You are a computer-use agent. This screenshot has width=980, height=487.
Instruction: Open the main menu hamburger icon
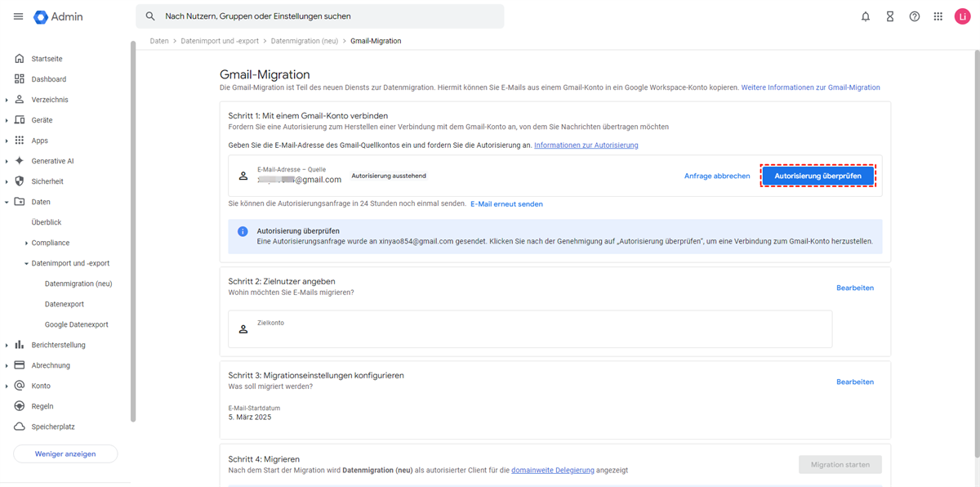[x=18, y=16]
